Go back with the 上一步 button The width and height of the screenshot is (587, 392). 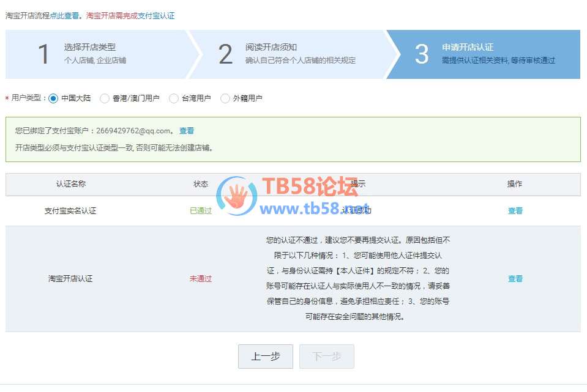(266, 357)
